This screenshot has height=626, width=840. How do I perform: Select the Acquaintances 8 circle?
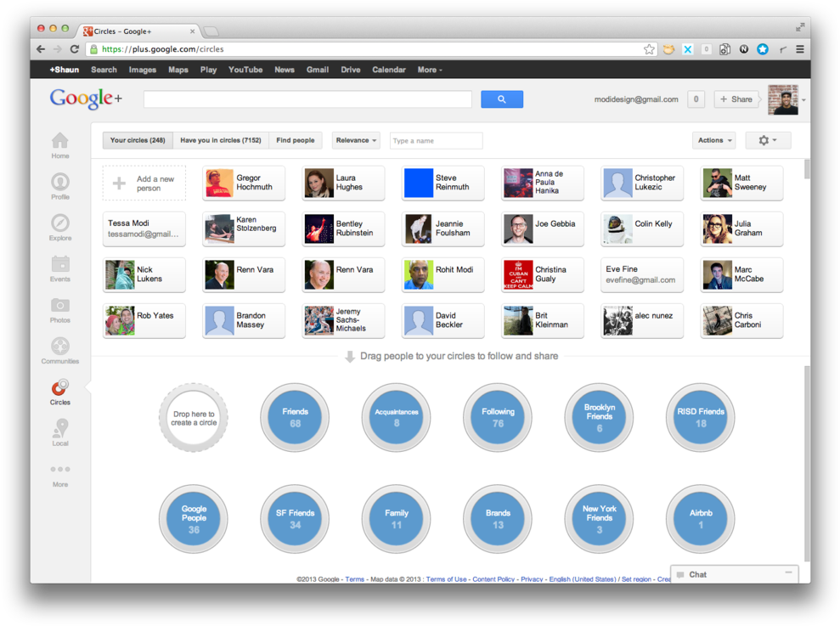click(396, 417)
